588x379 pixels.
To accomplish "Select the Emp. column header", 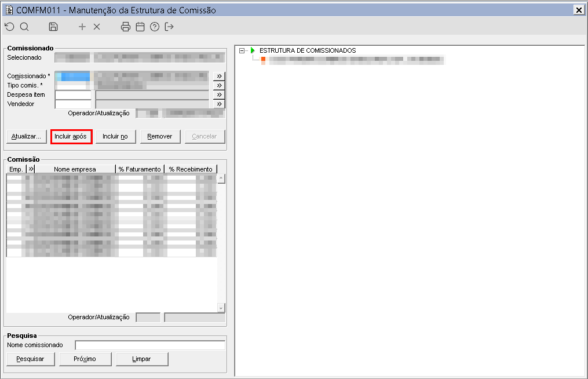I will coord(16,169).
